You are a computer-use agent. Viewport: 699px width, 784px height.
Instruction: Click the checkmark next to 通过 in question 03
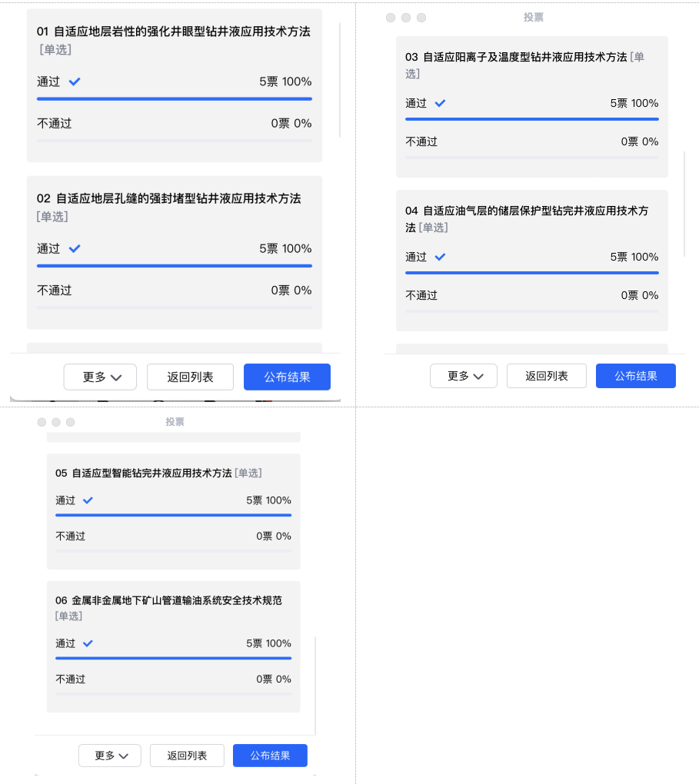(440, 103)
